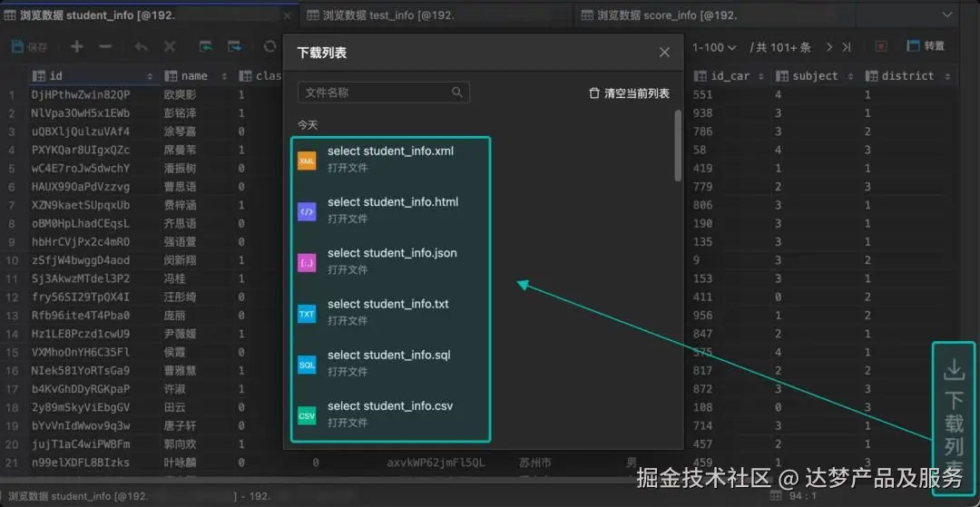The image size is (980, 507).
Task: Click the red stop icon in toolbar
Action: [881, 46]
